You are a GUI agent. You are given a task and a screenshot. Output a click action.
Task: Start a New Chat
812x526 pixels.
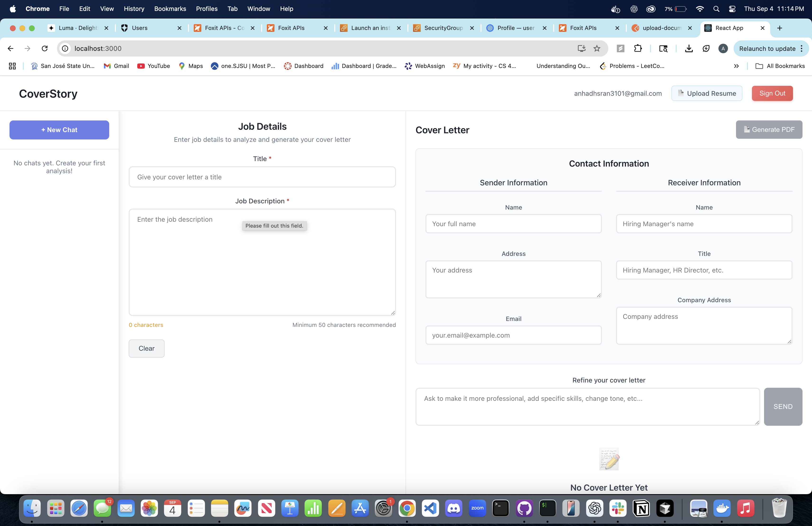point(59,130)
